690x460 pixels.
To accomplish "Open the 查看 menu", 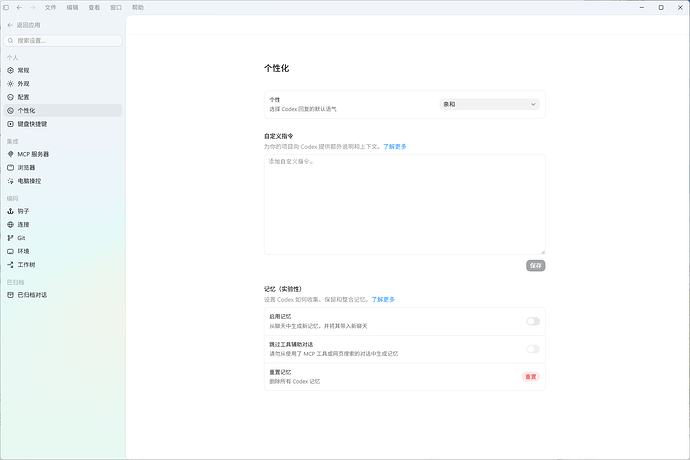I will coord(94,7).
